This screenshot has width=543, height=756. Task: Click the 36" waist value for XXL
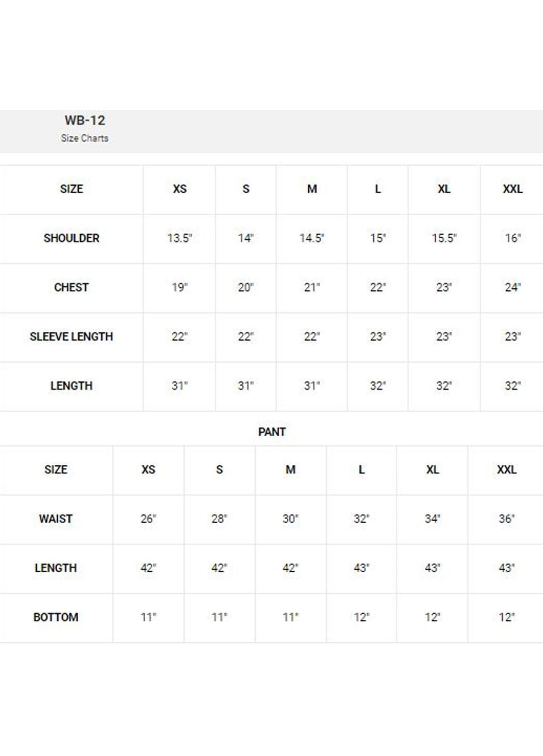506,519
